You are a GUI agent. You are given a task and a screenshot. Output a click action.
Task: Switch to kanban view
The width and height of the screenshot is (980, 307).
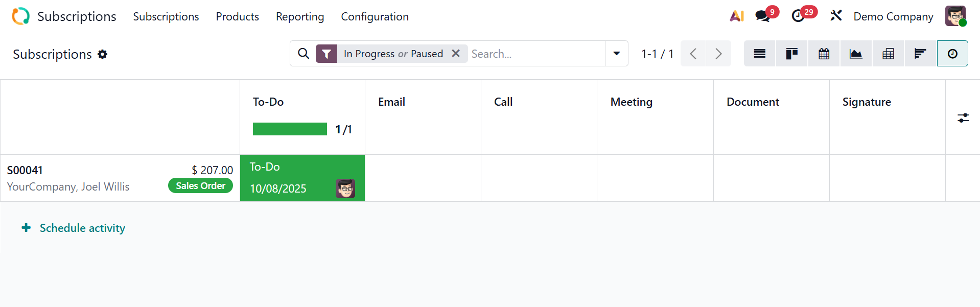[791, 54]
